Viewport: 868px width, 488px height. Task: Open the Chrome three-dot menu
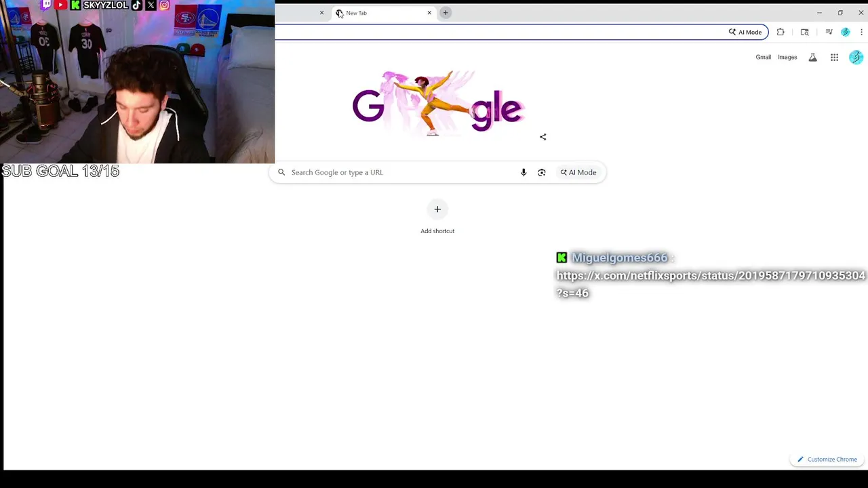(x=861, y=32)
